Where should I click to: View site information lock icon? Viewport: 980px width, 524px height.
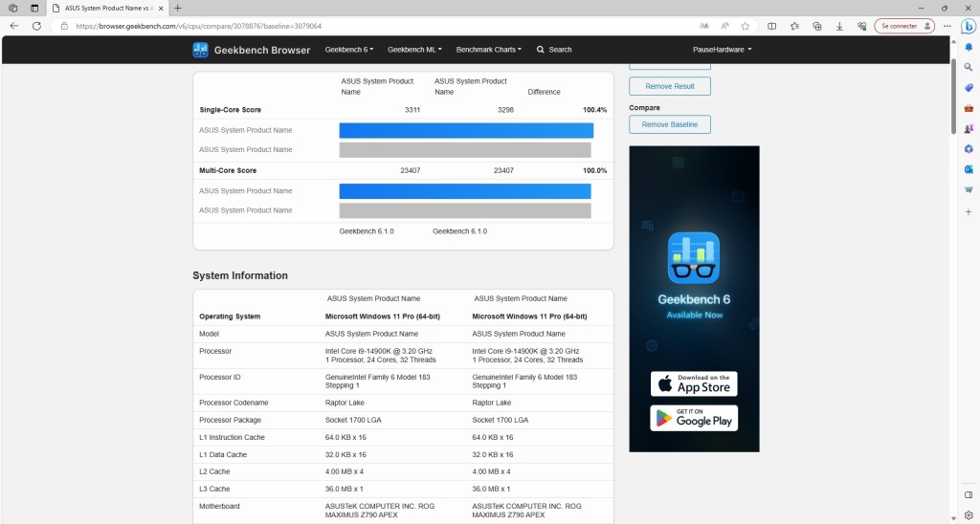click(x=64, y=26)
